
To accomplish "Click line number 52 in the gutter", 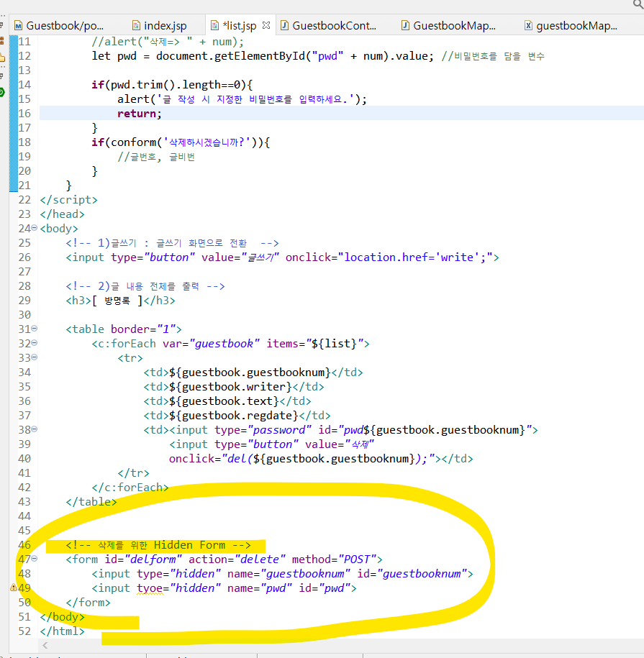I will click(24, 631).
